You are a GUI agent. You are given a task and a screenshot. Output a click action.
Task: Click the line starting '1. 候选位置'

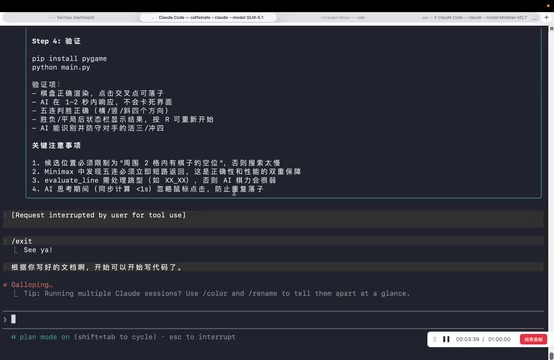156,163
